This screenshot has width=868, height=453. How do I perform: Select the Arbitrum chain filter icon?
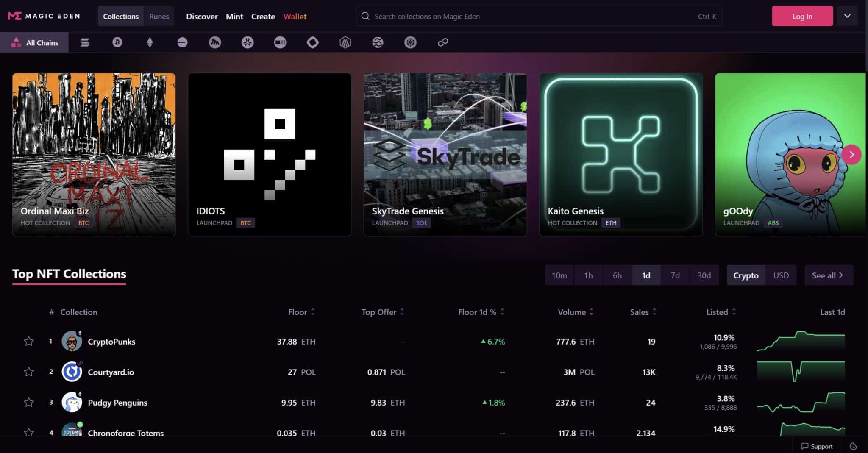[345, 42]
